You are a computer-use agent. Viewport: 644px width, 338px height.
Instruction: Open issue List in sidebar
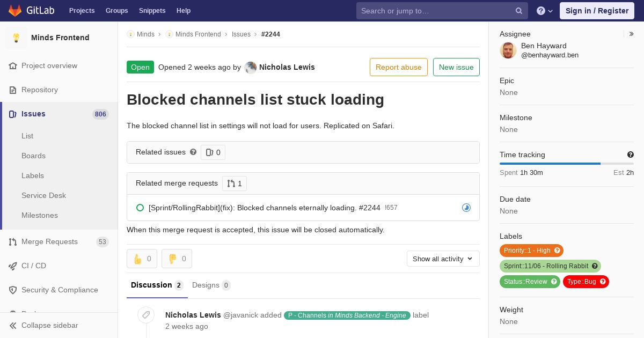click(x=27, y=136)
